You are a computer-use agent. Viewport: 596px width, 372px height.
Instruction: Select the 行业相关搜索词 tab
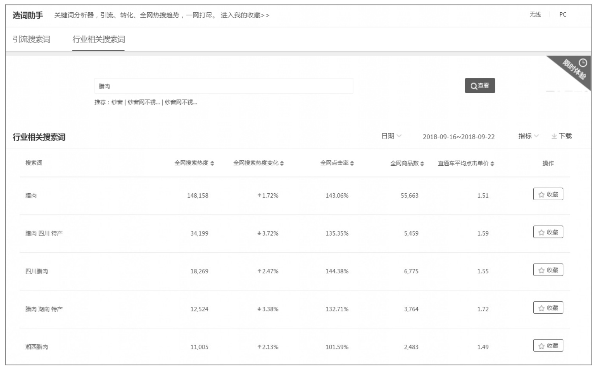point(98,39)
